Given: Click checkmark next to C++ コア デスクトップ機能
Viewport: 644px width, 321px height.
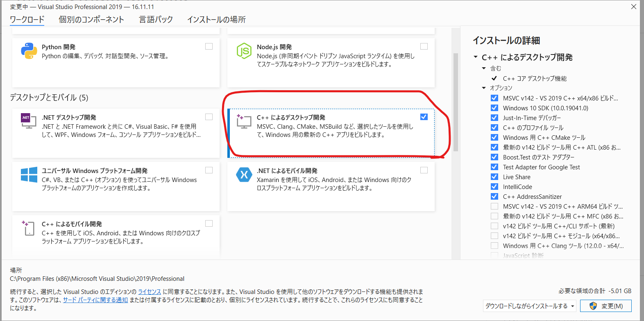Looking at the screenshot, I should tap(494, 78).
